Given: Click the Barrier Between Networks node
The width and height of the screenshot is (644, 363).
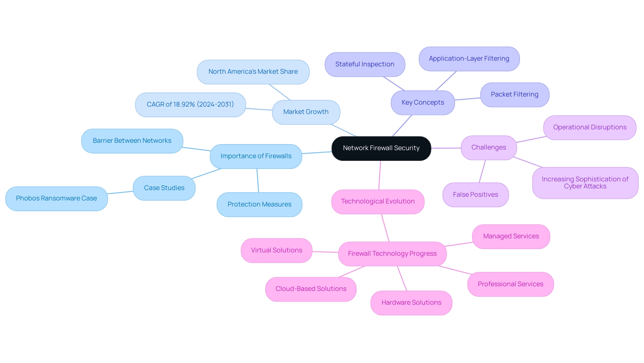Looking at the screenshot, I should 131,140.
